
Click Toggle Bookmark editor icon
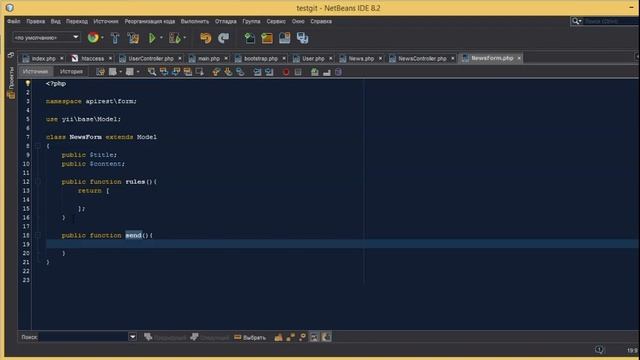coord(240,72)
